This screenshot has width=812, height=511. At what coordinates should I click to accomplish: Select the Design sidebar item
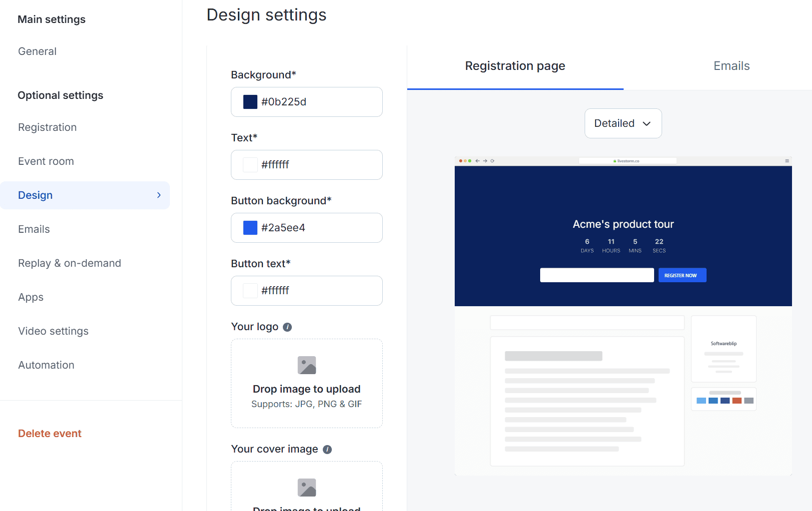(x=85, y=195)
